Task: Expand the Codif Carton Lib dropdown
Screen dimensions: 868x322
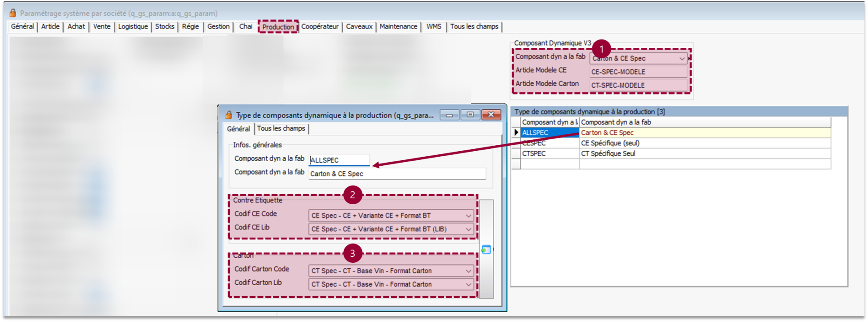Action: 468,284
